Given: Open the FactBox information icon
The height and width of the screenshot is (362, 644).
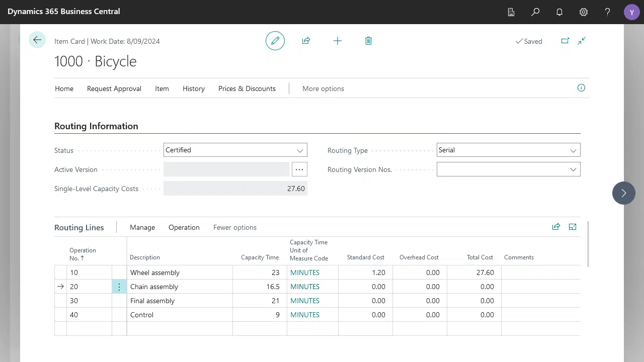Looking at the screenshot, I should (581, 88).
